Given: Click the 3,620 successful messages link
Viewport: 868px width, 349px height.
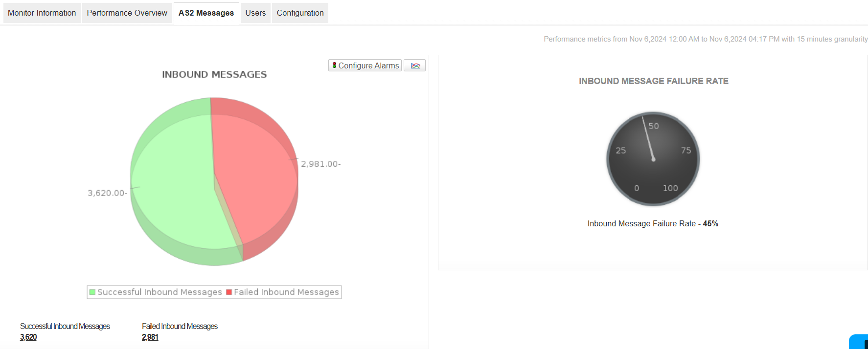Looking at the screenshot, I should (28, 337).
